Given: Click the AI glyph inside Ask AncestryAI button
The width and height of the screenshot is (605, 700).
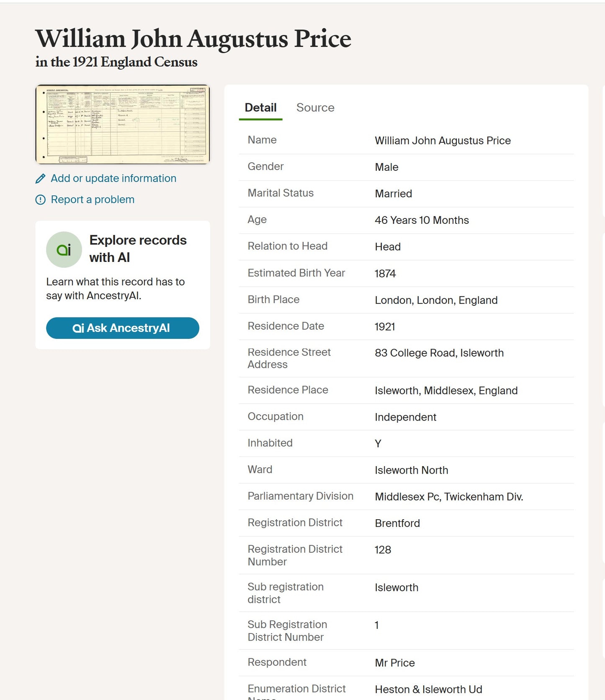Looking at the screenshot, I should point(78,328).
